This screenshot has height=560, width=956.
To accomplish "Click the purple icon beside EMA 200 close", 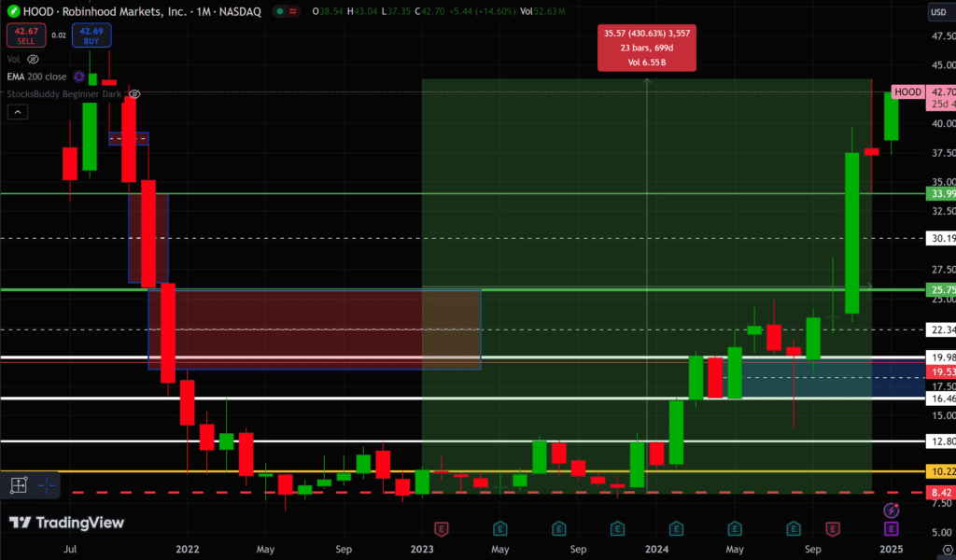I will click(x=78, y=77).
